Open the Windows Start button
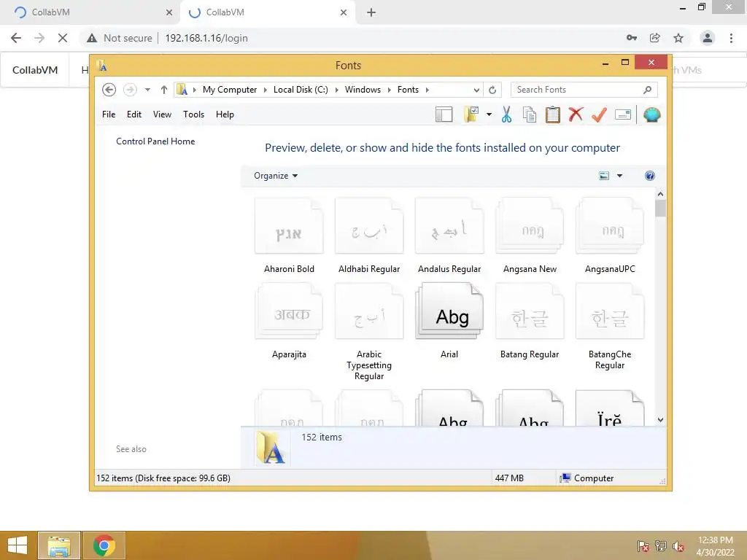The image size is (747, 560). [18, 545]
